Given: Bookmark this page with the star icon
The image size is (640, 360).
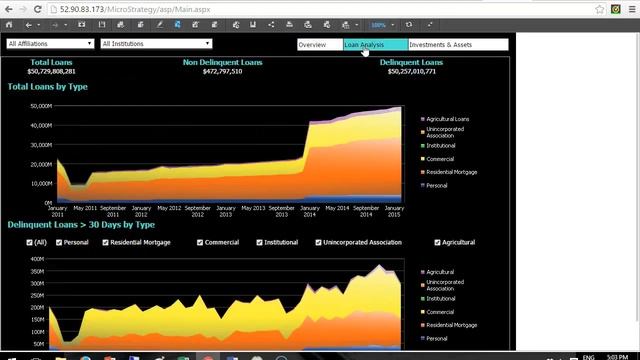Looking at the screenshot, I should pos(599,9).
